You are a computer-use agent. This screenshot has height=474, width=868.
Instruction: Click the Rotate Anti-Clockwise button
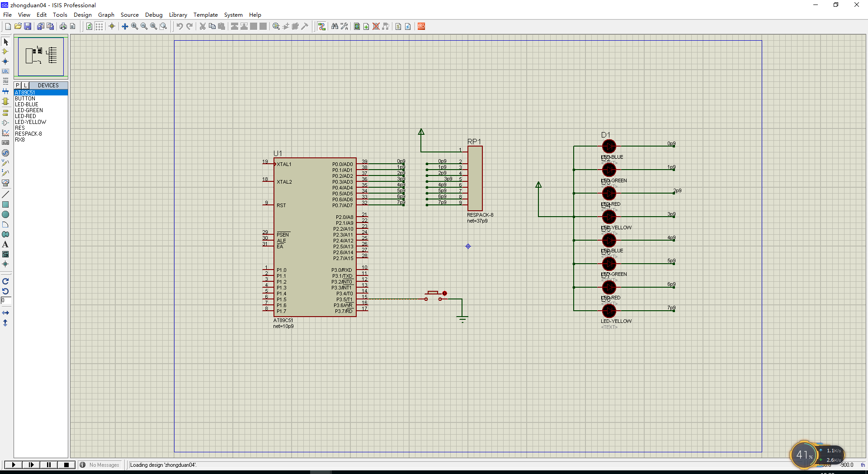coord(5,291)
